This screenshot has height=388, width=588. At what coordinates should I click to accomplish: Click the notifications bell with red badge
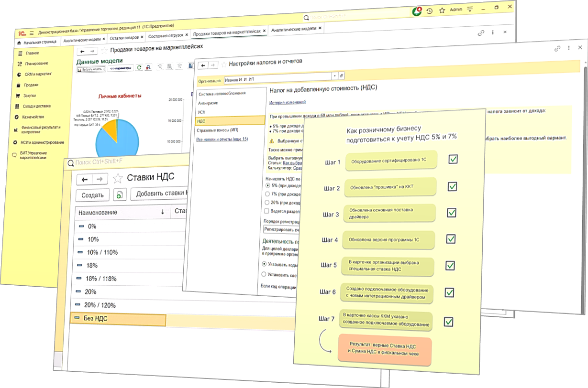coord(417,11)
